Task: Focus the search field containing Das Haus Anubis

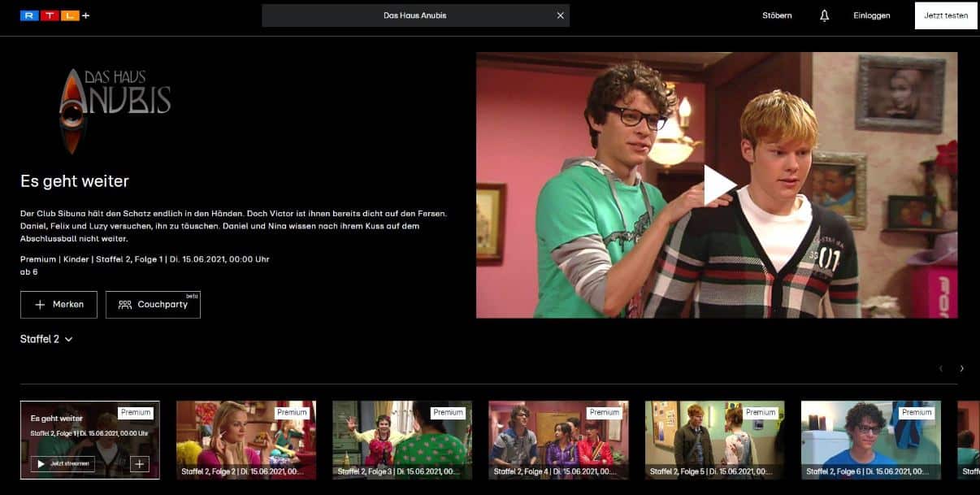Action: tap(415, 15)
